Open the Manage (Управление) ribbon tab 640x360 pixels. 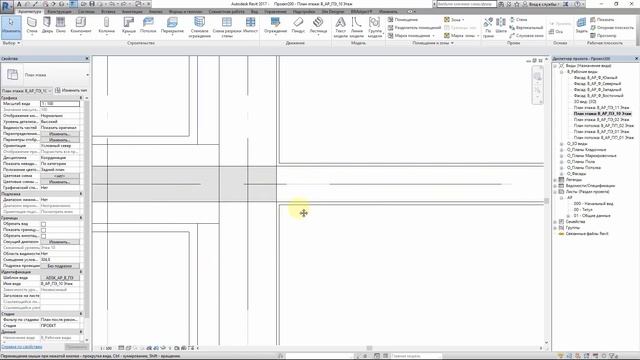(275, 11)
